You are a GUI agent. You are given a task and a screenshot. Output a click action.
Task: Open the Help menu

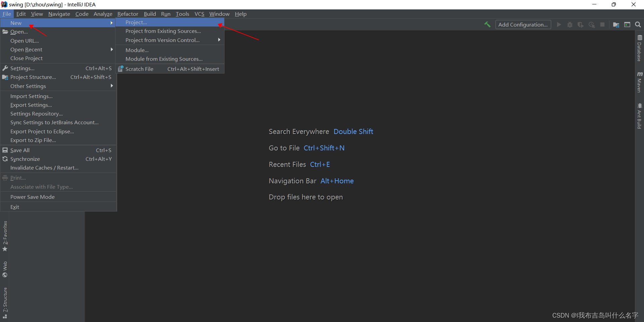point(241,14)
